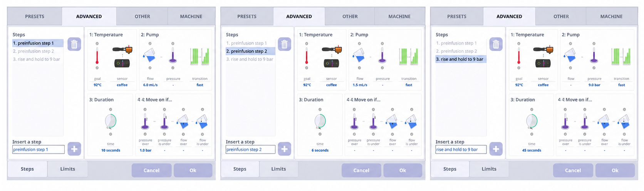This screenshot has width=644, height=191.
Task: Open the PRESETS tab in the leftmost dialog
Action: point(35,17)
